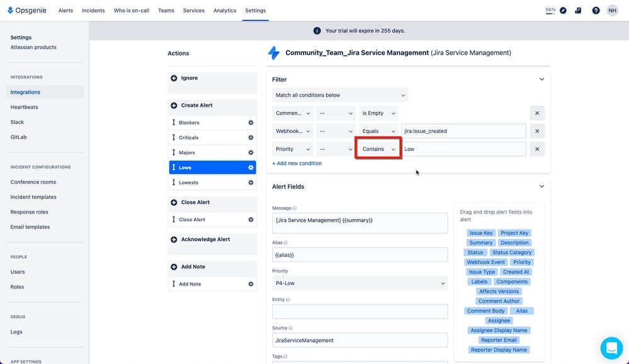Click the info icon in trial banner
Viewport: 629px width, 364px height.
[317, 30]
